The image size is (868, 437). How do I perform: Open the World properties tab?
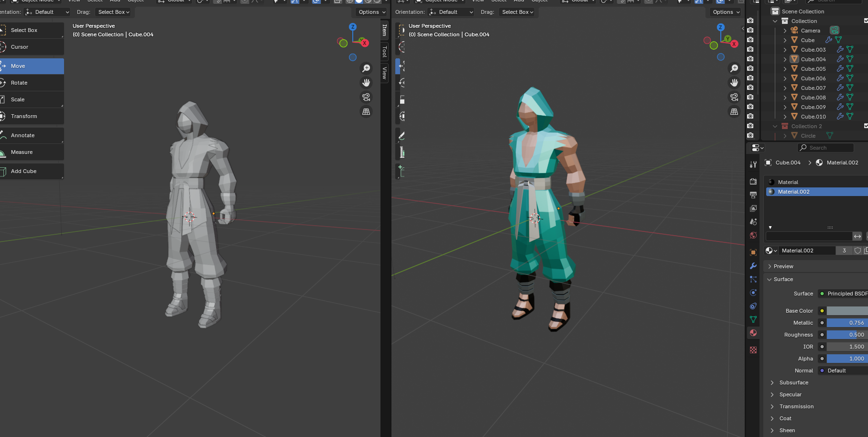tap(753, 235)
